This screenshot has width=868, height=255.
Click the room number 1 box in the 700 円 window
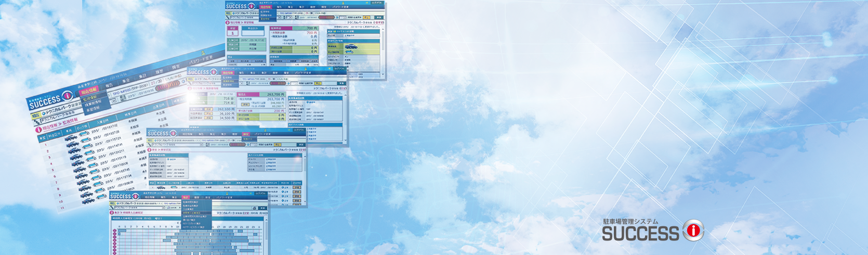click(x=233, y=33)
